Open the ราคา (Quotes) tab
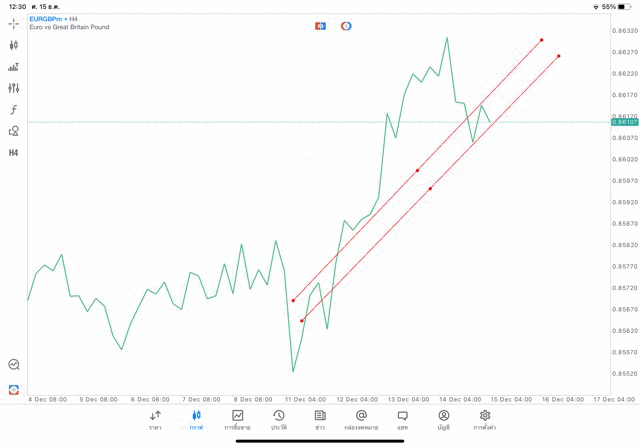 (155, 420)
